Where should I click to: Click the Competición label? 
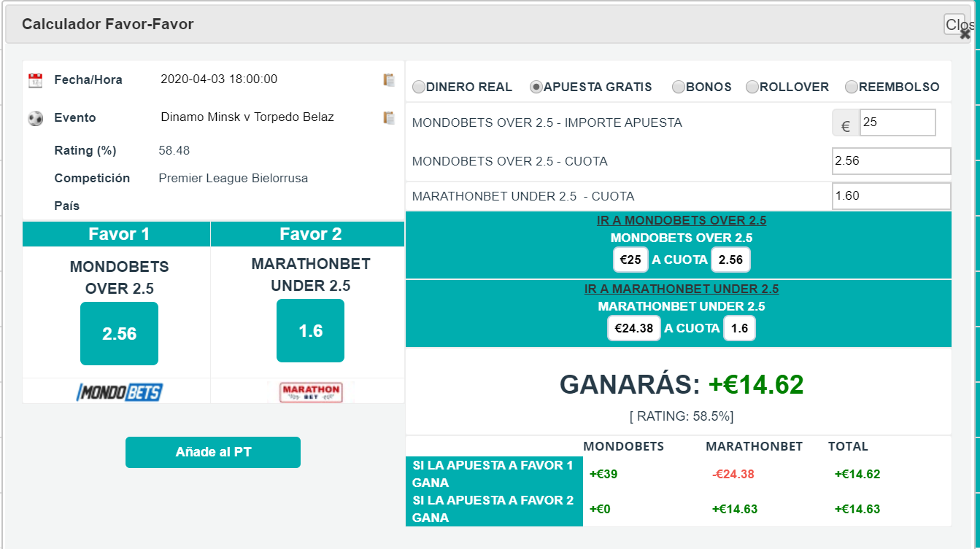(x=92, y=178)
